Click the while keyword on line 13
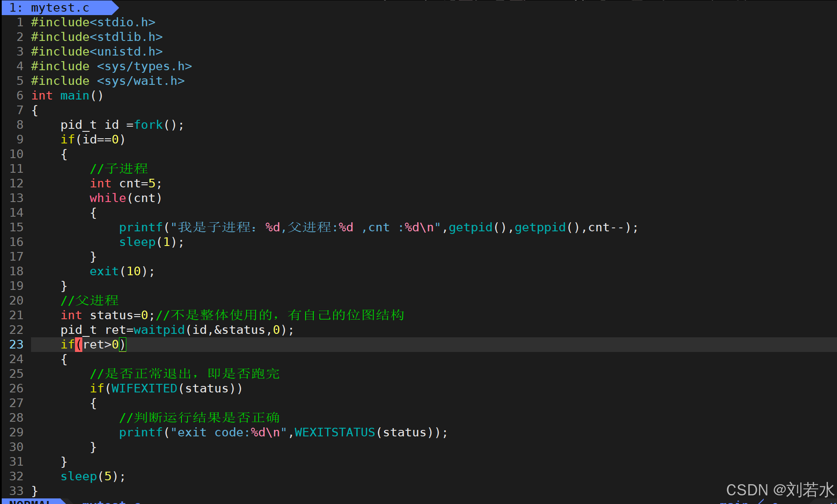This screenshot has height=504, width=837. point(107,198)
